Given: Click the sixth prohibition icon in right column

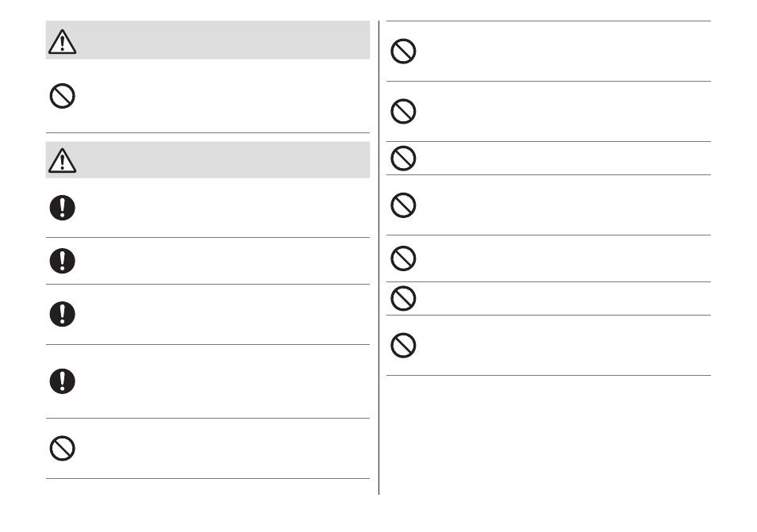Looking at the screenshot, I should 403,299.
